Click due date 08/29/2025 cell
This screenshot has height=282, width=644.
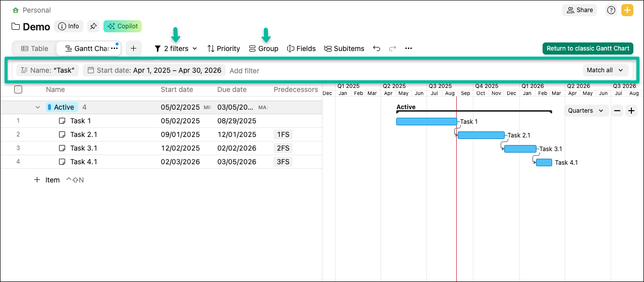[237, 121]
